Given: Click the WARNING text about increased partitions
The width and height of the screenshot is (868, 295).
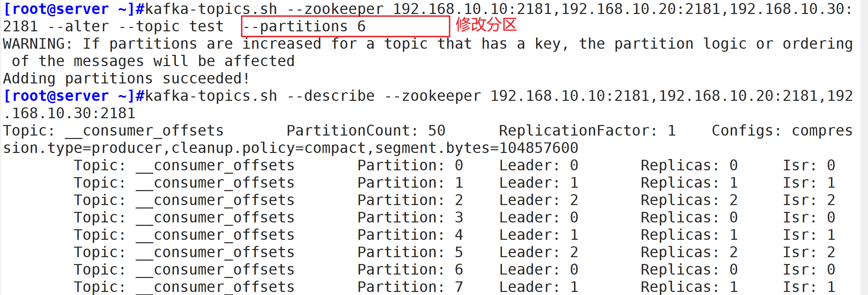Looking at the screenshot, I should (x=428, y=52).
